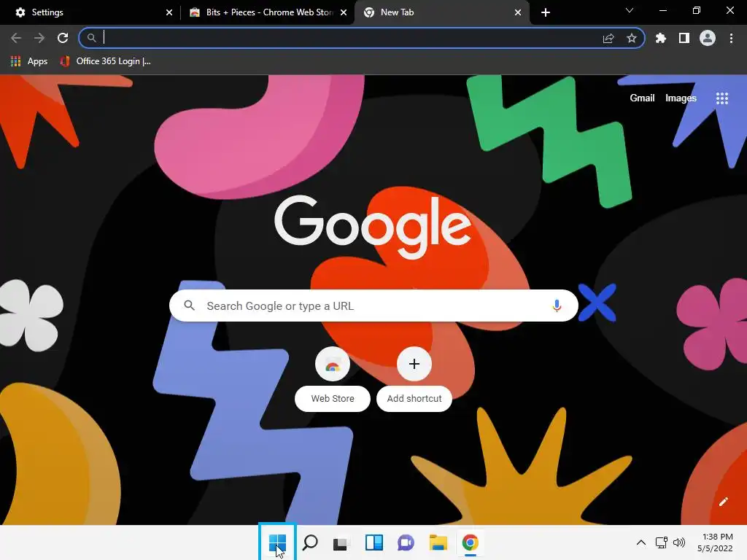Open File Explorer from taskbar
Viewport: 747px width, 560px height.
pyautogui.click(x=438, y=542)
